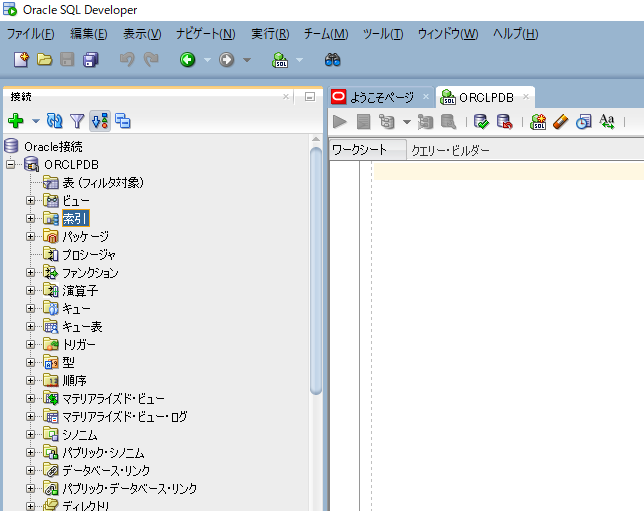Switch to the ようこそページ tab

[378, 97]
